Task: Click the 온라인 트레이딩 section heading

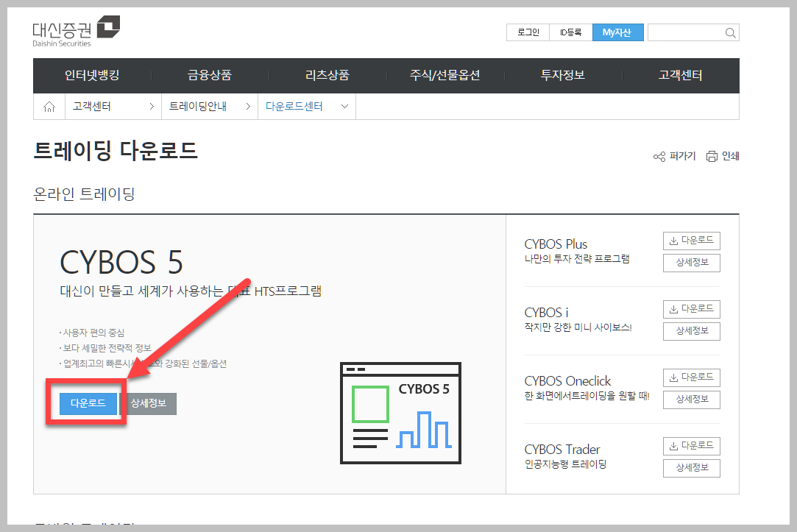Action: (x=84, y=194)
